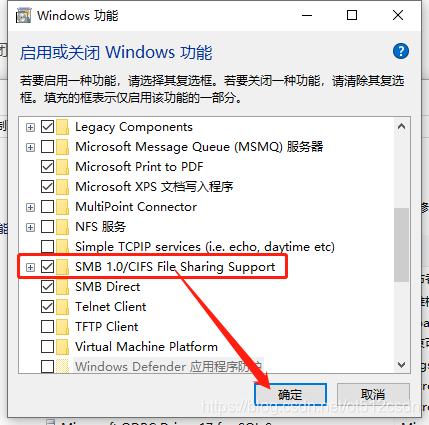Viewport: 429px width, 425px height.
Task: Click the NFS 服务 folder icon
Action: point(62,227)
